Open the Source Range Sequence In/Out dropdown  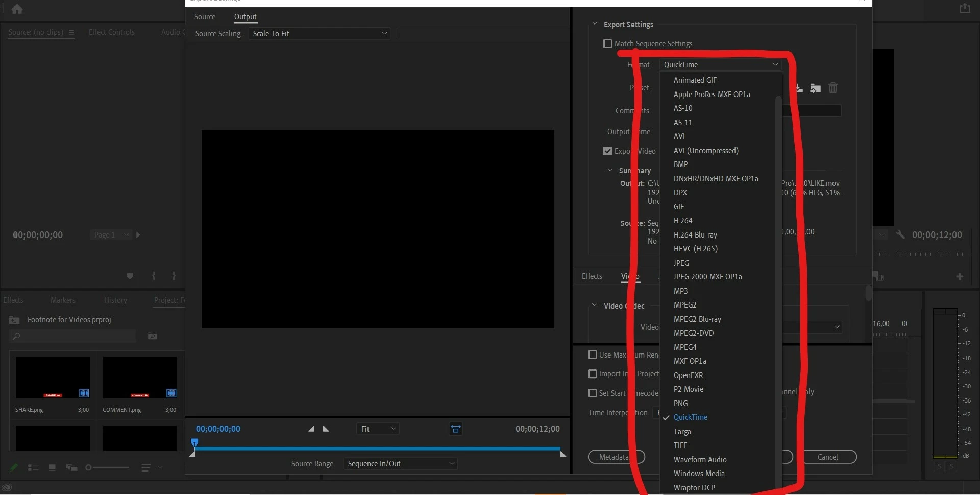[x=401, y=464]
